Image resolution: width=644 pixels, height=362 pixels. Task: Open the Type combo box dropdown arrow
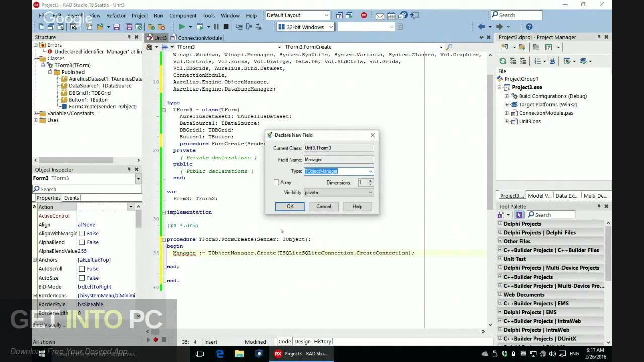370,171
